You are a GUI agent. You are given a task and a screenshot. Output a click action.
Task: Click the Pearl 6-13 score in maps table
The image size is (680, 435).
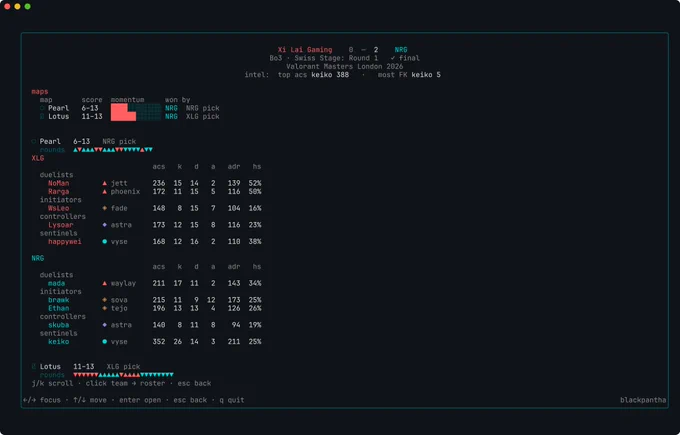[x=90, y=108]
